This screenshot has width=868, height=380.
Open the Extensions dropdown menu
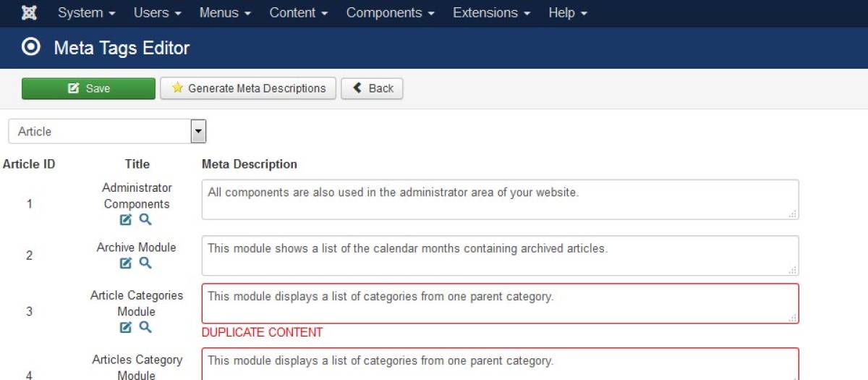click(x=491, y=13)
